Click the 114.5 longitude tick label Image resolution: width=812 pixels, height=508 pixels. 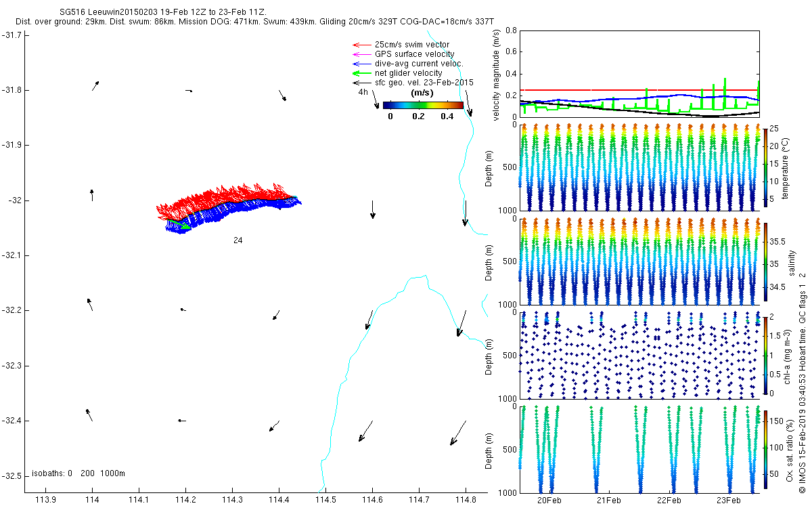(325, 500)
